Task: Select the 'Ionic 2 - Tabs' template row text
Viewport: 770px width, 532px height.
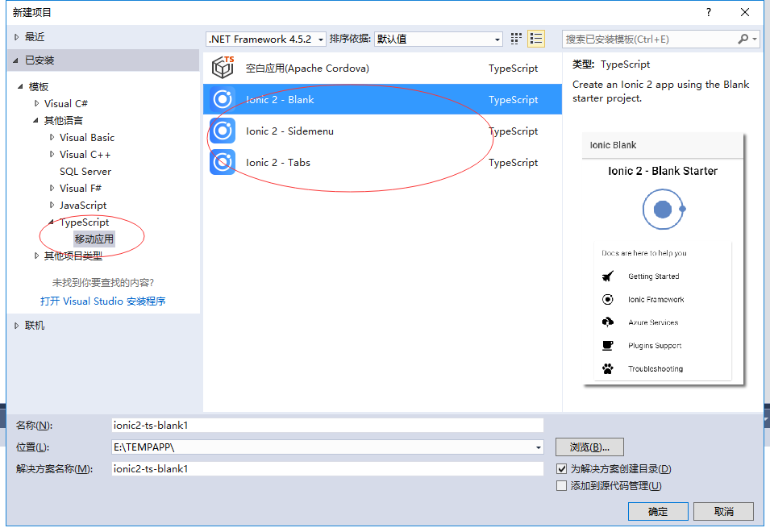Action: point(278,163)
